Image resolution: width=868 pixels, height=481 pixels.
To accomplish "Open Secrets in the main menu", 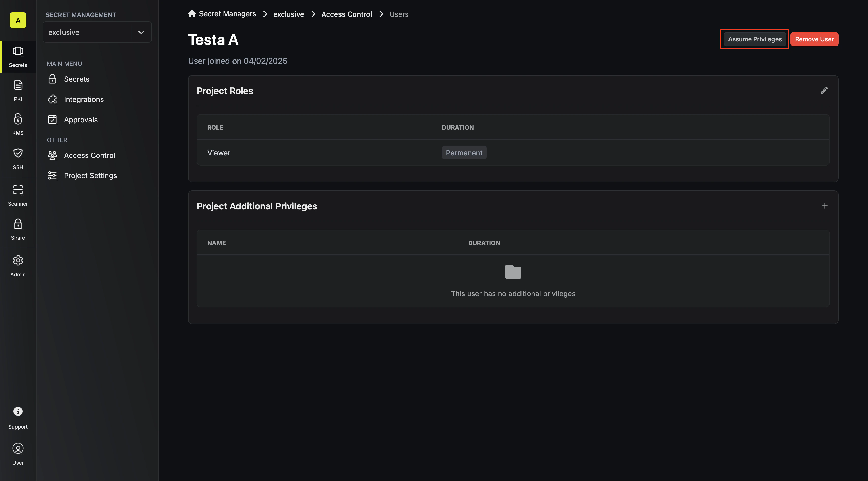I will pyautogui.click(x=76, y=79).
